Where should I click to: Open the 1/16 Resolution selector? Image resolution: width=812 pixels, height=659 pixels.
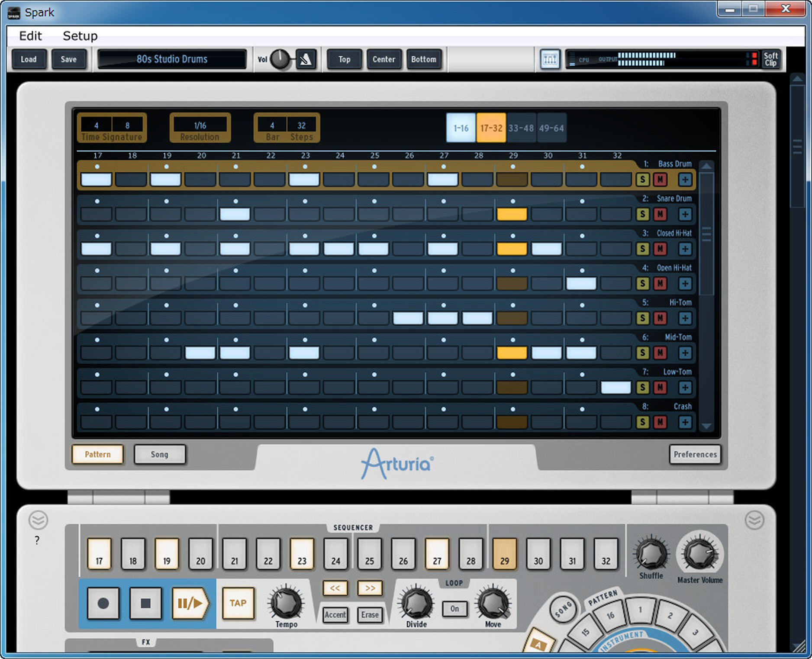(x=200, y=126)
